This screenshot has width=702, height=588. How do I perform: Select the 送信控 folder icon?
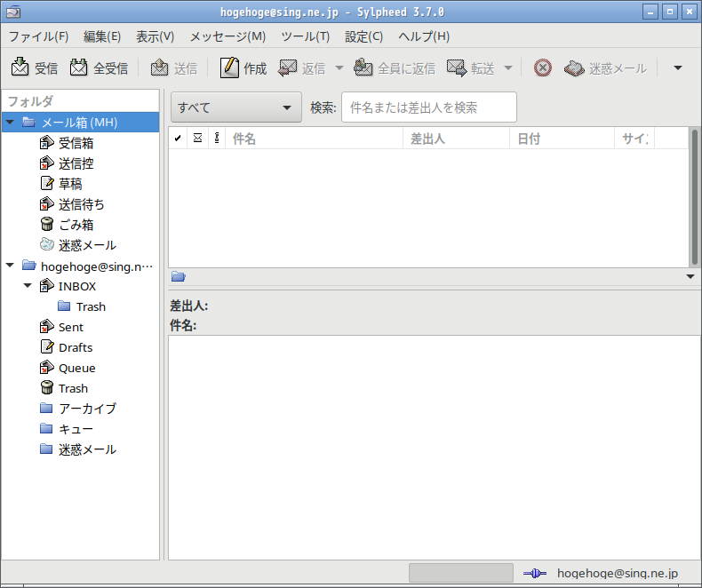tap(46, 163)
